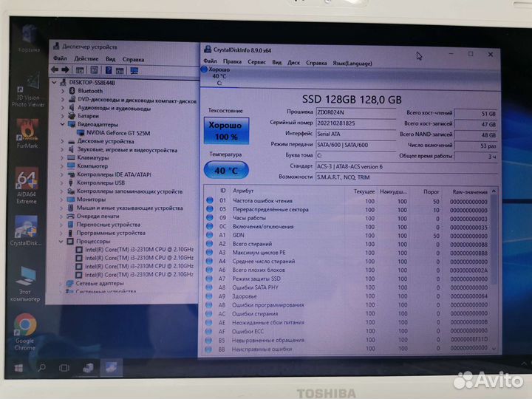Click status circle for attribute 01
This screenshot has width=532, height=399.
210,200
